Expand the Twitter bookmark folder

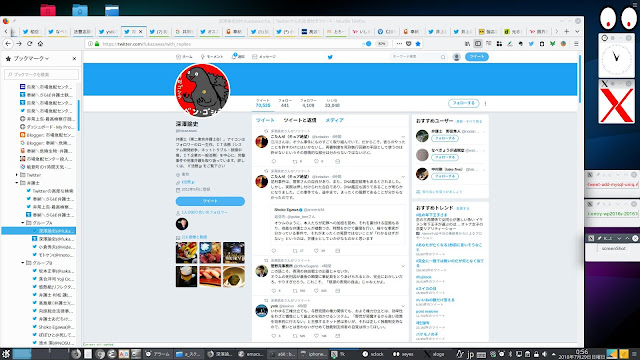click(17, 175)
